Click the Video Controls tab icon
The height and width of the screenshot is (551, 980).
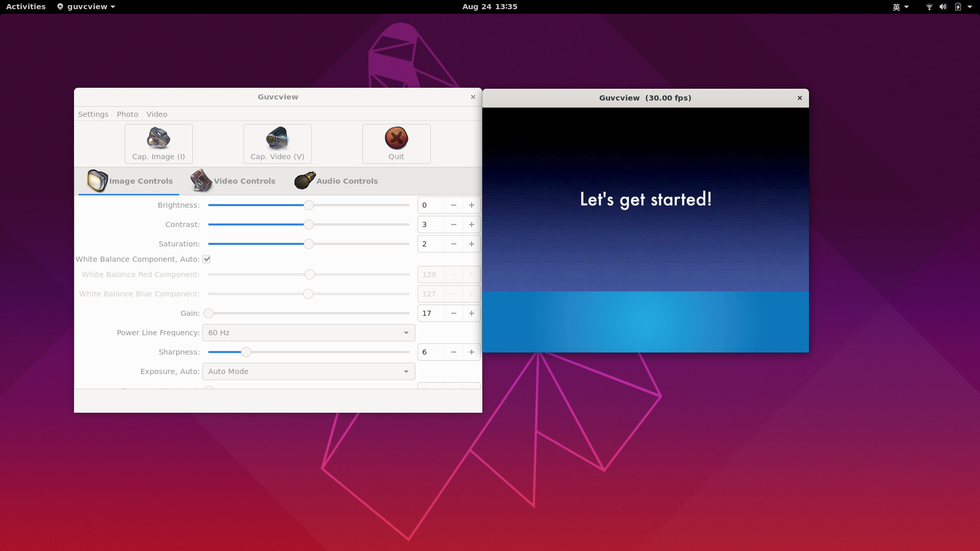pos(201,181)
